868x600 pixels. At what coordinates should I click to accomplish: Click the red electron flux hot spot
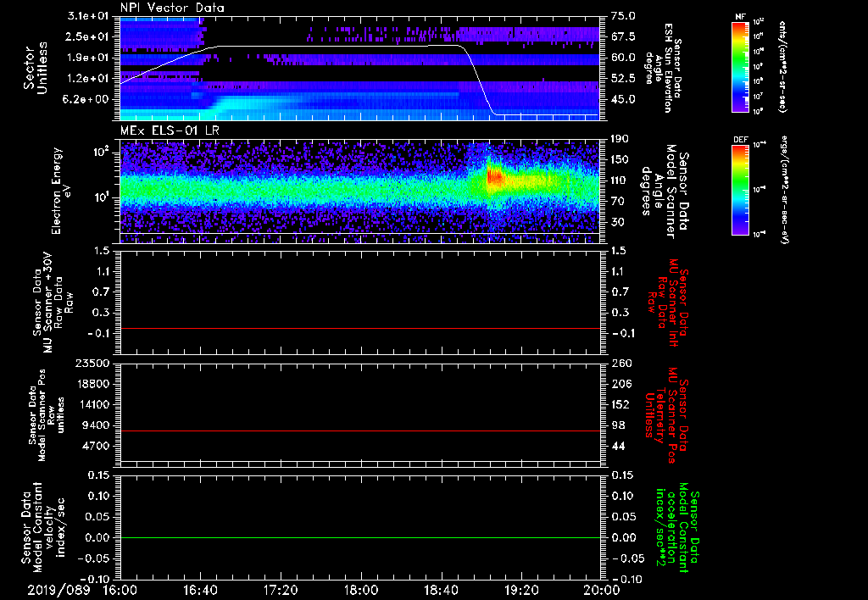[494, 178]
